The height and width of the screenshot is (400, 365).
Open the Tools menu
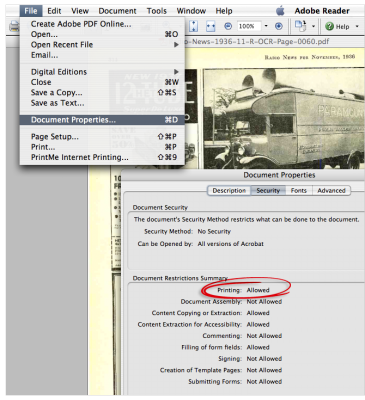pos(157,11)
